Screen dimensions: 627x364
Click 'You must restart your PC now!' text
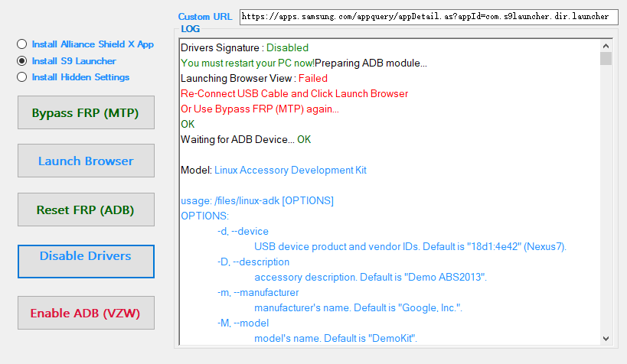tap(247, 63)
